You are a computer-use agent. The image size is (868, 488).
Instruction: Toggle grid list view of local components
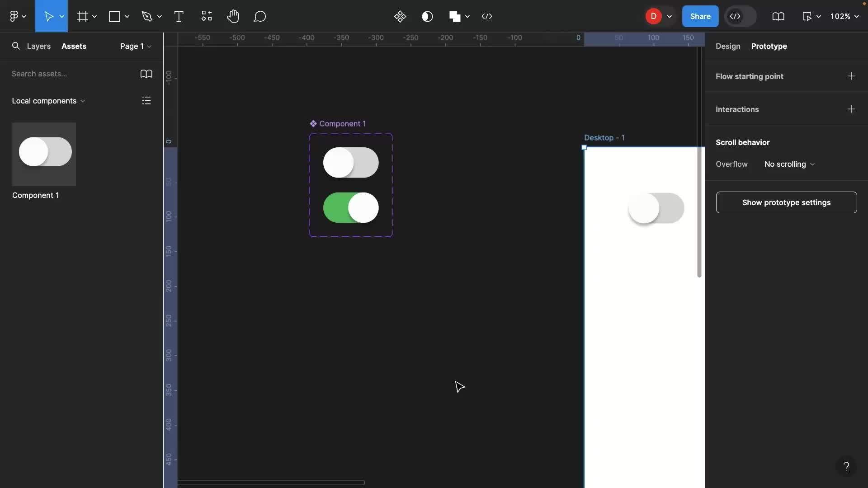point(146,100)
